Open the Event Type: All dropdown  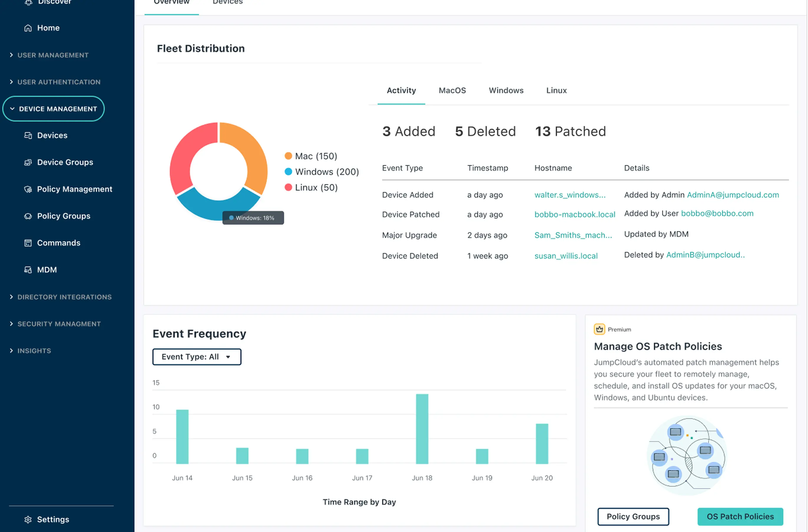click(x=197, y=357)
